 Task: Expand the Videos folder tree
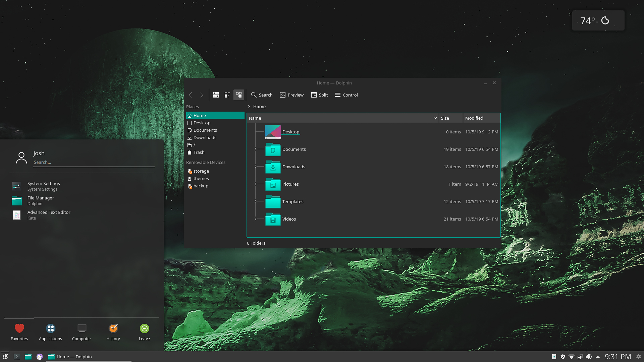coord(256,219)
